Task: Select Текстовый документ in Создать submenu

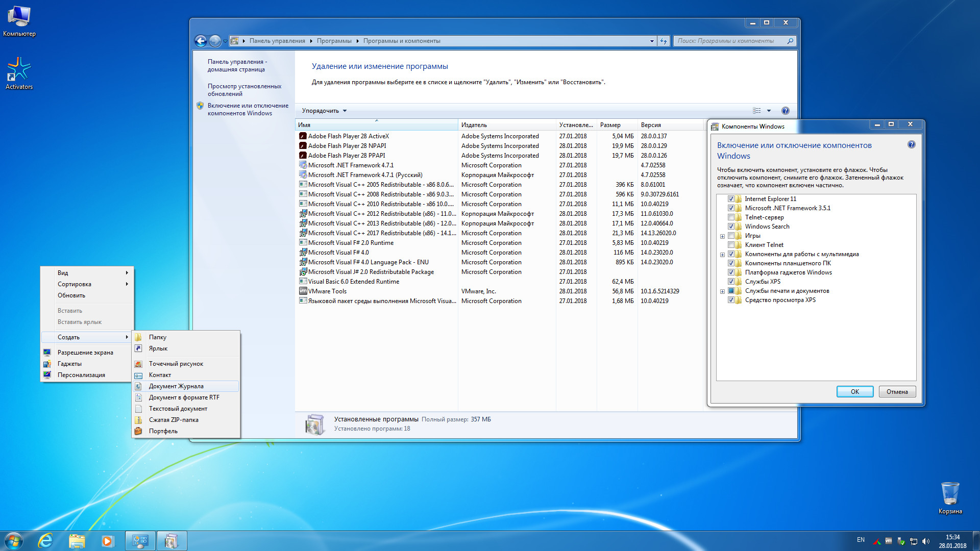Action: 178,409
